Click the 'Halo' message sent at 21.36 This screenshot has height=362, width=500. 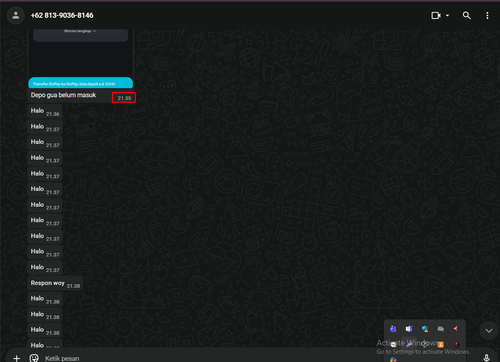[x=45, y=111]
